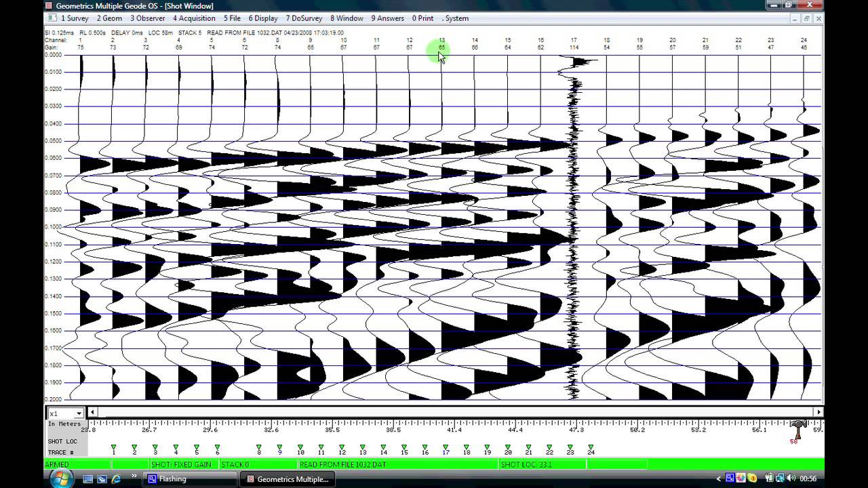The width and height of the screenshot is (868, 488).
Task: Select trace marker 21 triangle
Action: click(528, 447)
